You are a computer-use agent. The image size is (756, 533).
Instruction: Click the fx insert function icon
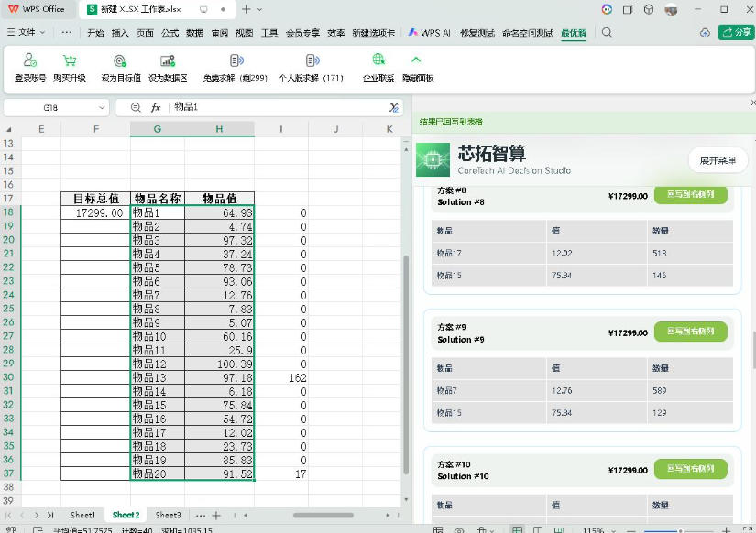[156, 107]
